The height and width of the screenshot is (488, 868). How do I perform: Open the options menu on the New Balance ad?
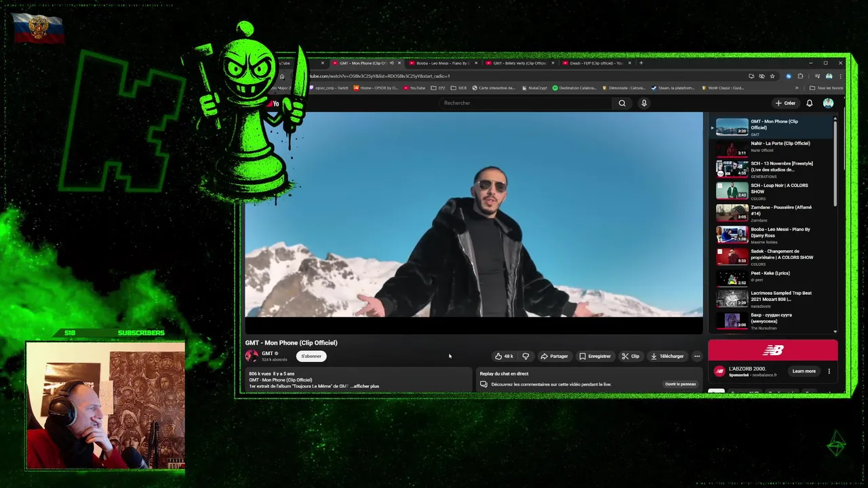pyautogui.click(x=829, y=371)
